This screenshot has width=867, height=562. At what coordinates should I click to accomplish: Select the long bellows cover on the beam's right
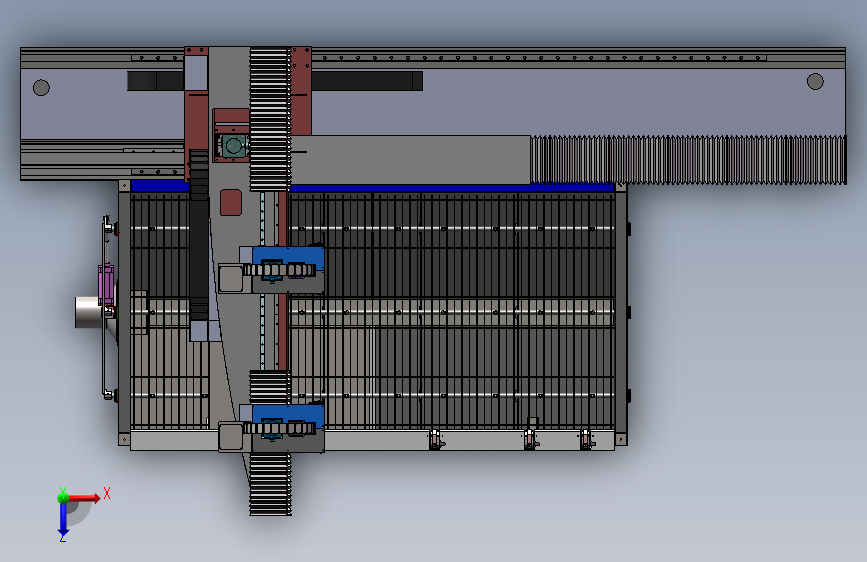688,160
